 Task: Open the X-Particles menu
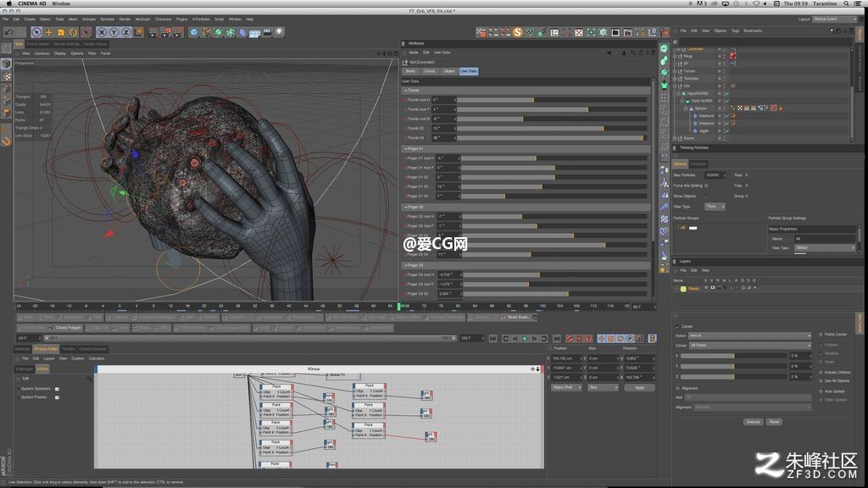tap(201, 19)
